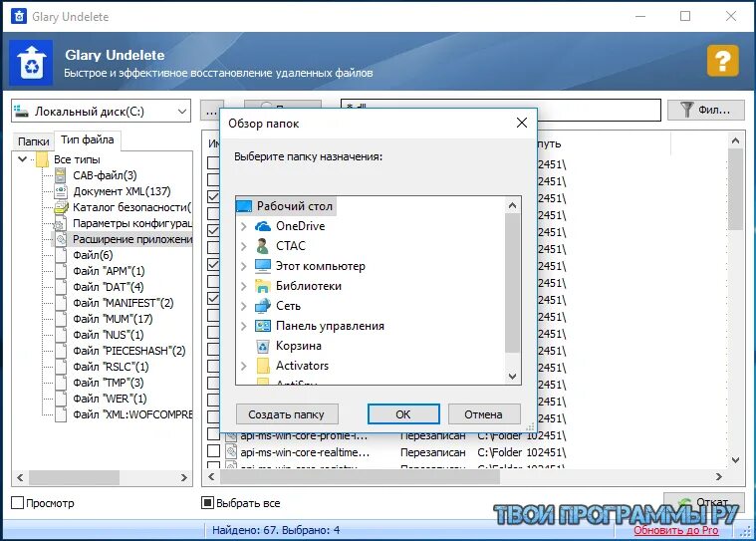Screen dimensions: 756x541
Task: Click the Корзина recycle bin icon
Action: [263, 346]
